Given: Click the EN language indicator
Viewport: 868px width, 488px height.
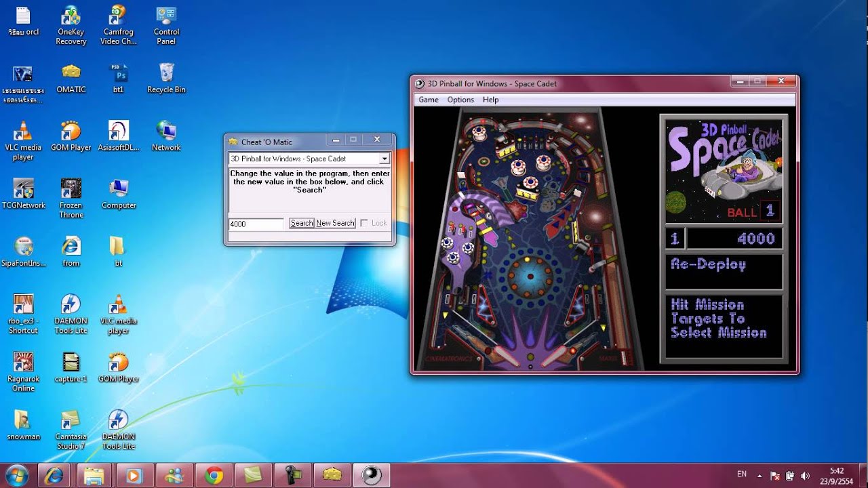Looking at the screenshot, I should click(x=742, y=474).
